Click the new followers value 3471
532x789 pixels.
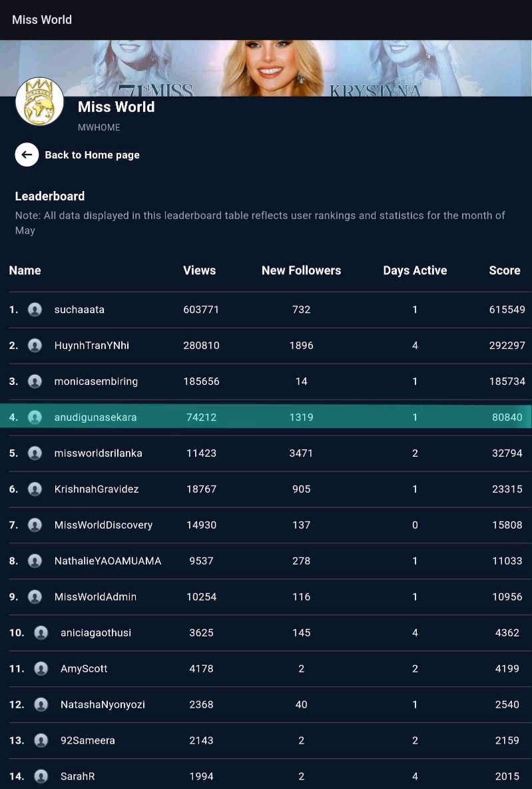click(x=302, y=453)
